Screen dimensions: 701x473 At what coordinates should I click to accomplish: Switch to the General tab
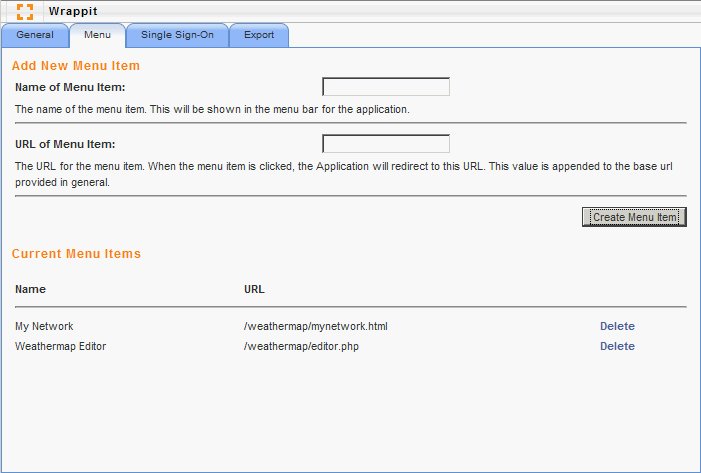tap(35, 35)
